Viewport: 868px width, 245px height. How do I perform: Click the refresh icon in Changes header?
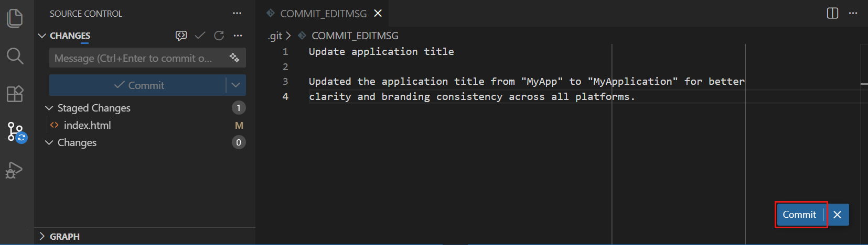(219, 36)
